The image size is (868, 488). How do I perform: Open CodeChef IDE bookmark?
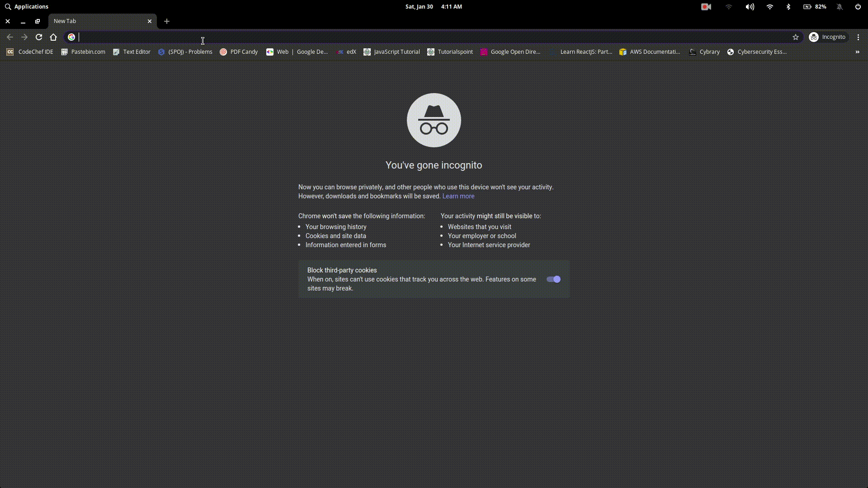click(30, 52)
